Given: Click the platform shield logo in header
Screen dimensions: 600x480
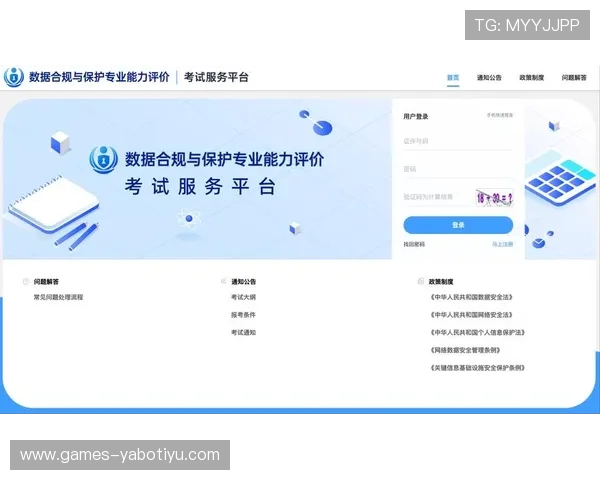Looking at the screenshot, I should coord(13,77).
